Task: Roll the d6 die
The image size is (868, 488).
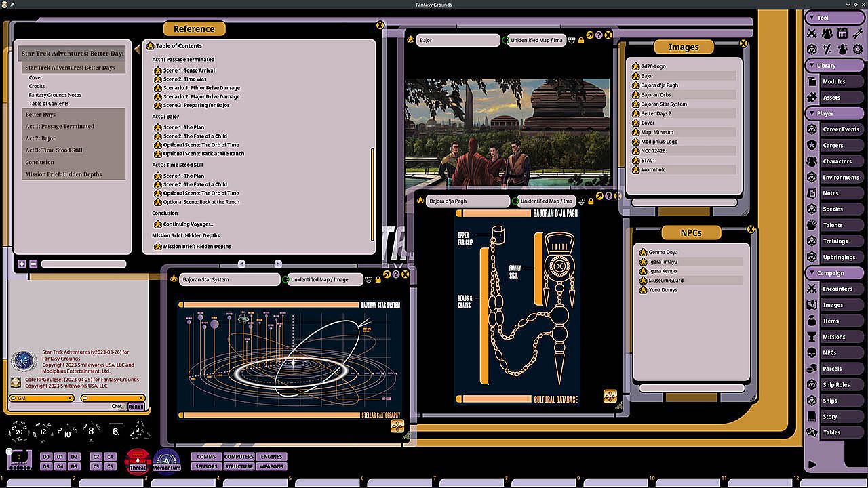Action: coord(116,430)
